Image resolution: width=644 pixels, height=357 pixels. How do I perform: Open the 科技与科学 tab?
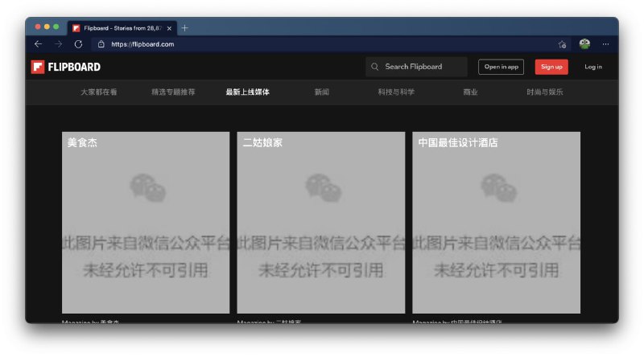click(x=396, y=92)
